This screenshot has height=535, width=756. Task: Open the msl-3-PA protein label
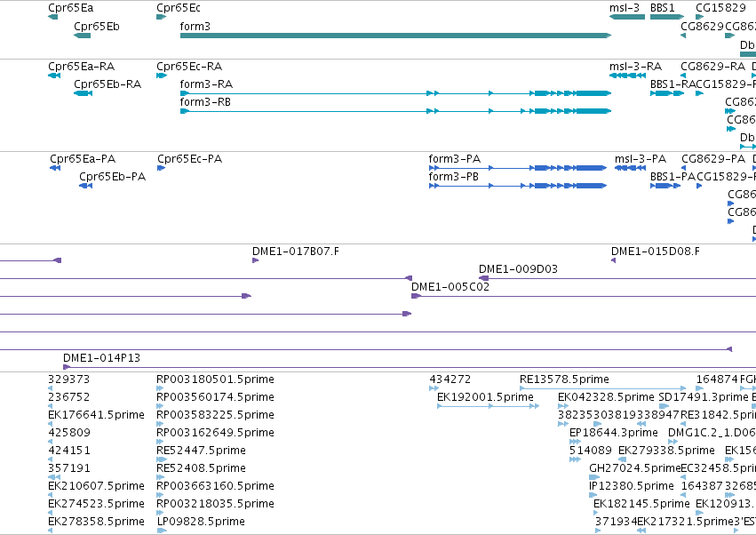click(641, 159)
